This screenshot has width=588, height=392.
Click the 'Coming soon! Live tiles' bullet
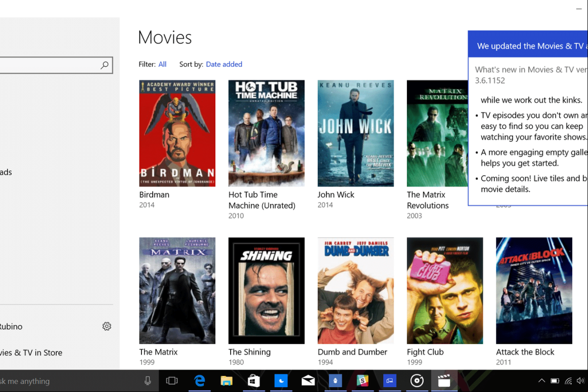[534, 184]
